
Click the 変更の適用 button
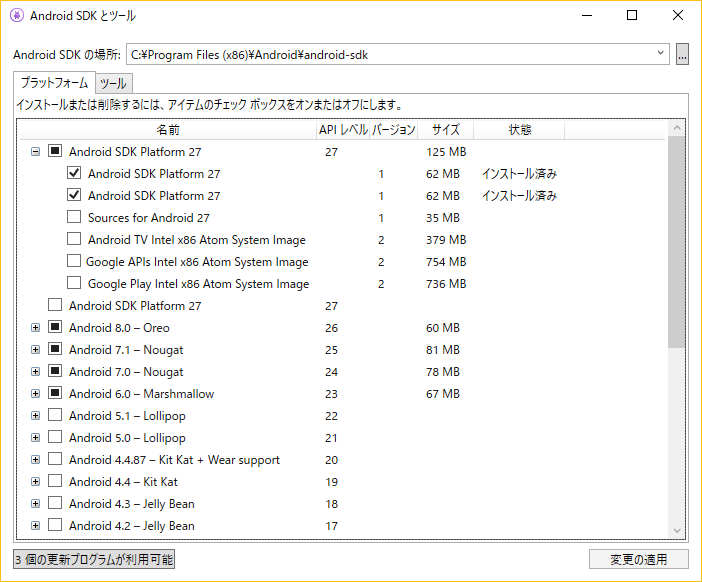point(638,559)
